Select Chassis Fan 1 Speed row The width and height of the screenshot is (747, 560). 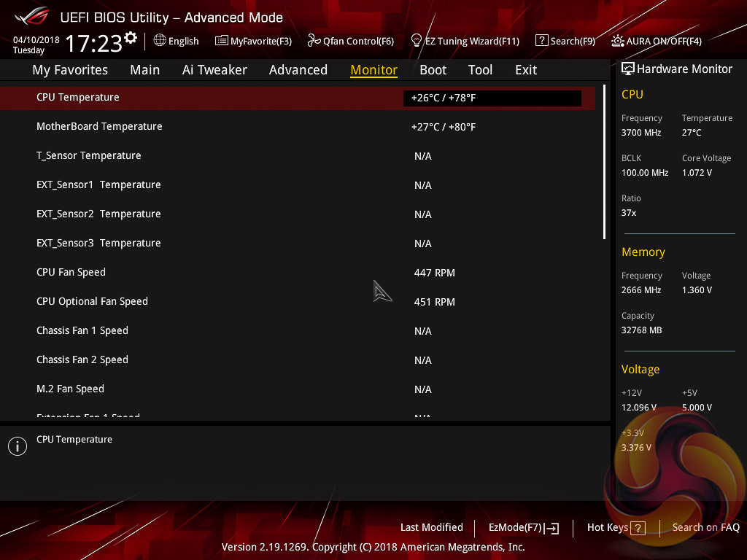298,331
